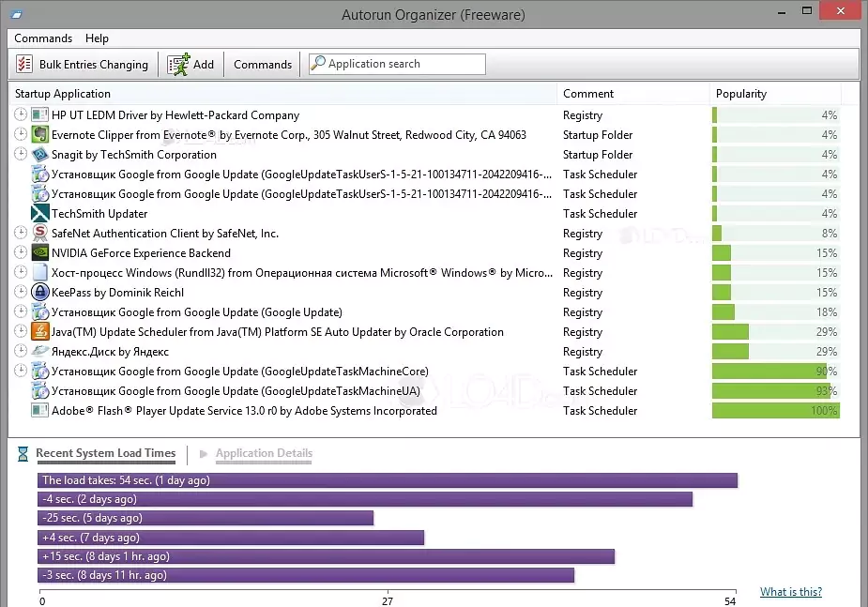Expand the Adobe Flash Player Update entry

20,410
